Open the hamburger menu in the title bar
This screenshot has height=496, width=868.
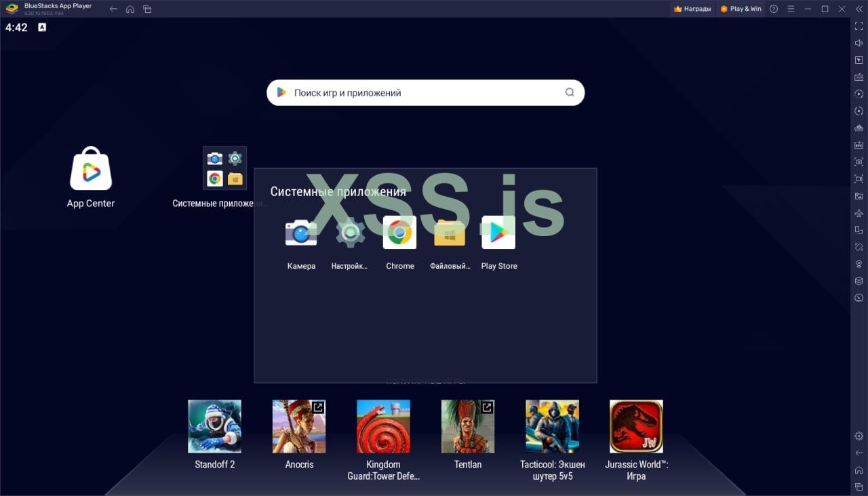coord(791,9)
